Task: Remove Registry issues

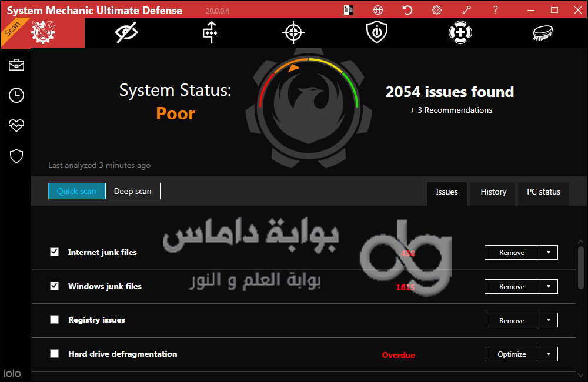Action: tap(512, 320)
